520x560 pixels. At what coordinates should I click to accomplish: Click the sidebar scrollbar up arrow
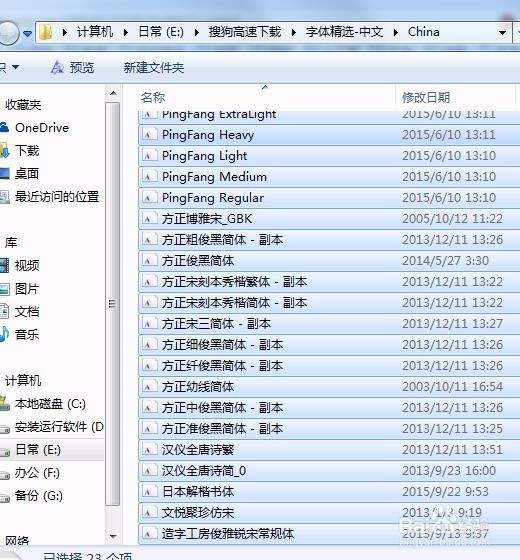[x=113, y=94]
